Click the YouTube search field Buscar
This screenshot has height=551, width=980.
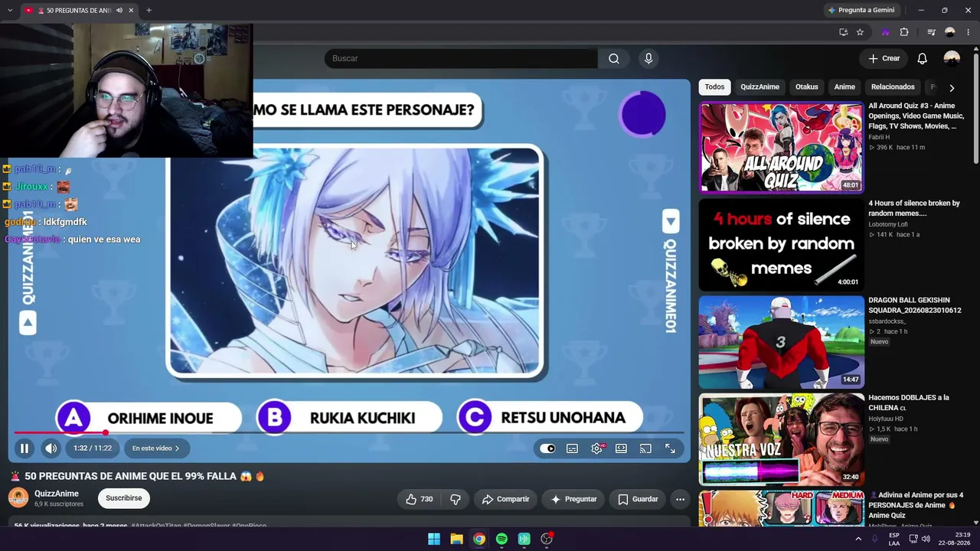pyautogui.click(x=461, y=58)
